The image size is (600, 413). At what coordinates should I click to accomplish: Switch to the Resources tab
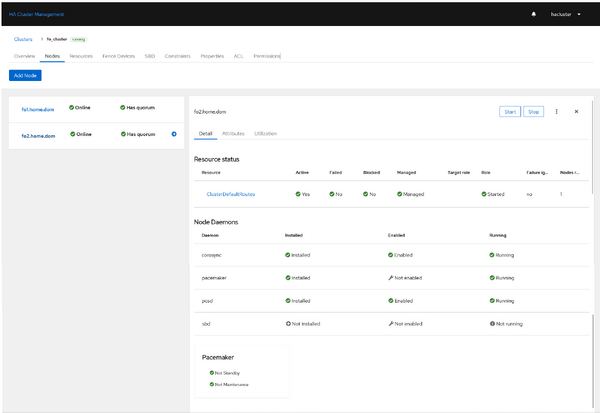(x=81, y=56)
